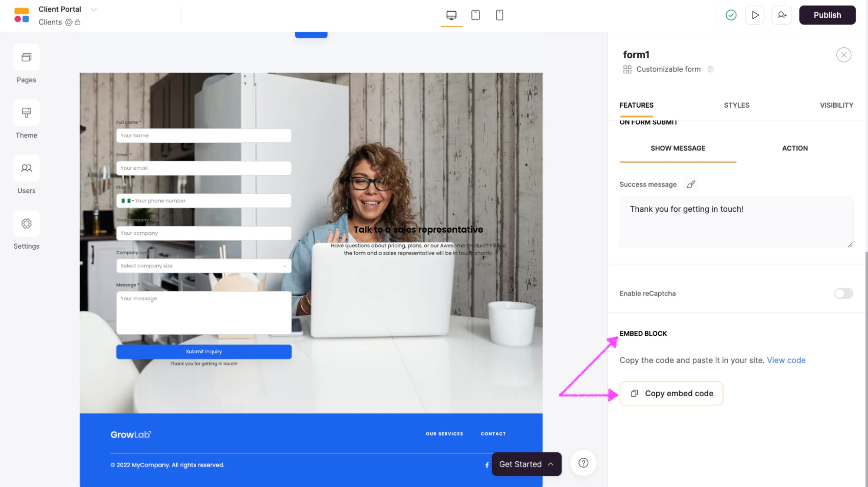This screenshot has height=487, width=868.
Task: Click the preview play button
Action: pos(755,15)
